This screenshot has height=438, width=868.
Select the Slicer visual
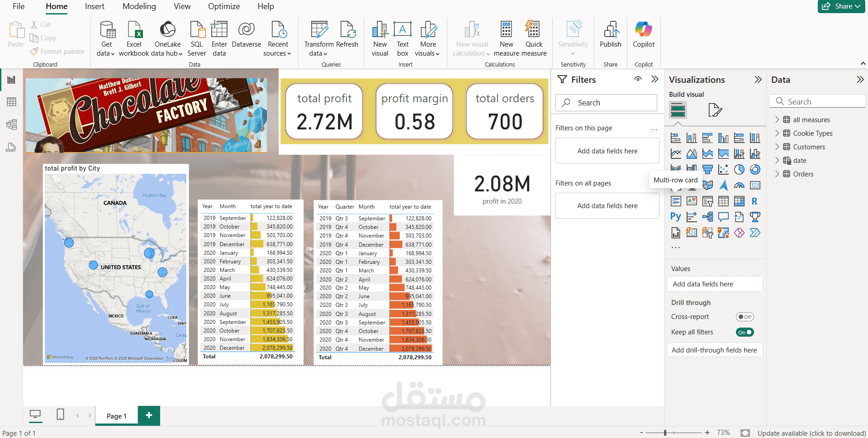707,201
